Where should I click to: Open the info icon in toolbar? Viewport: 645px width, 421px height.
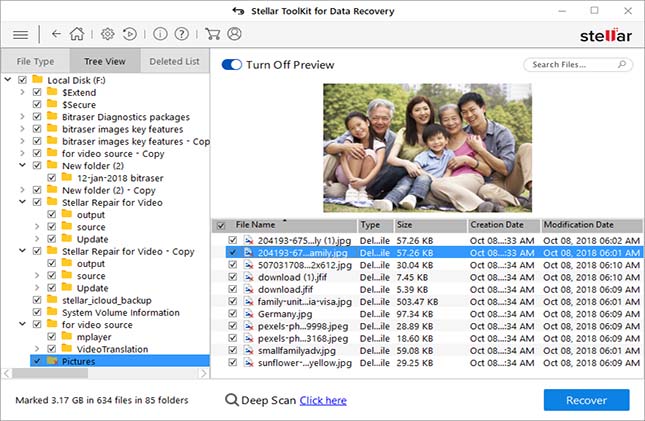click(162, 34)
